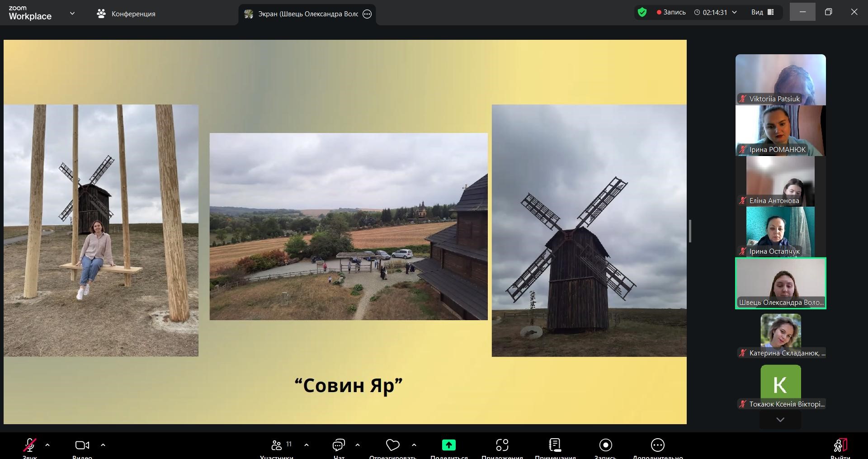The height and width of the screenshot is (459, 868).
Task: Open the Chat panel icon
Action: click(x=339, y=445)
